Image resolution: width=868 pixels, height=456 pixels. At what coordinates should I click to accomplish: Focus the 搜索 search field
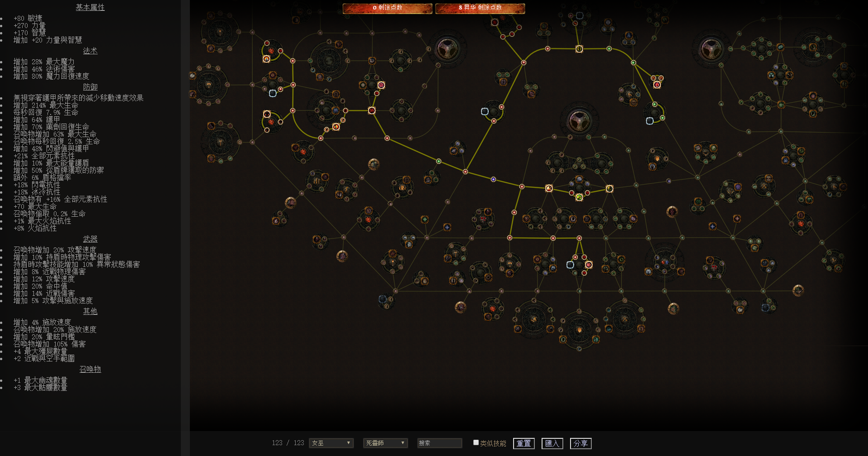click(x=439, y=443)
